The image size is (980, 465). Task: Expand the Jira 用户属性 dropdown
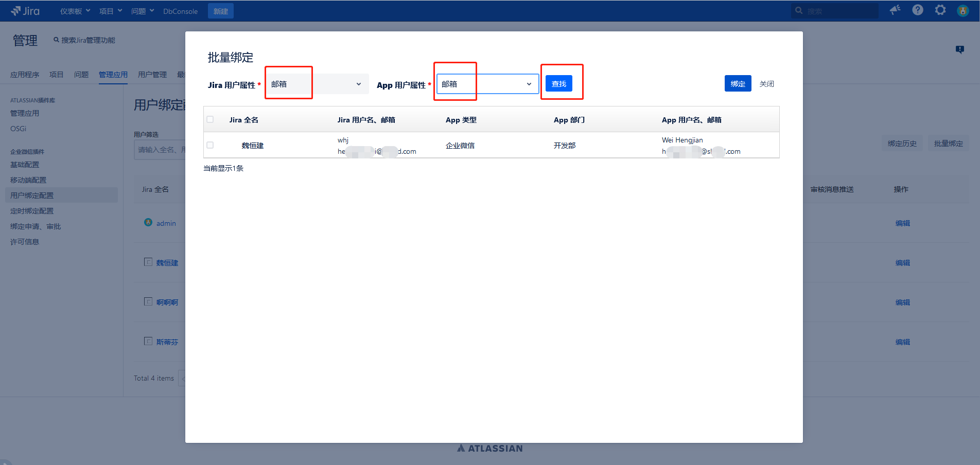317,84
